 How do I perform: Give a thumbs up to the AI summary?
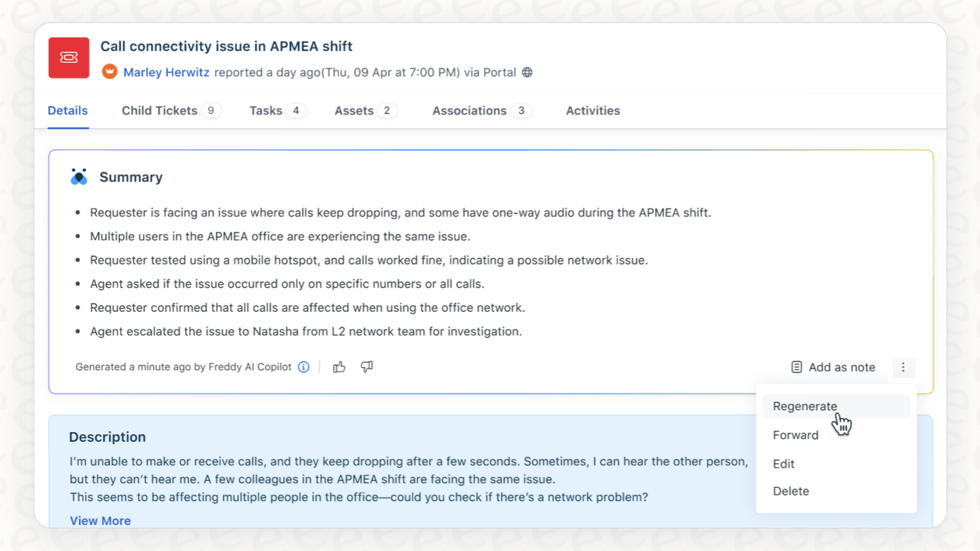[339, 367]
